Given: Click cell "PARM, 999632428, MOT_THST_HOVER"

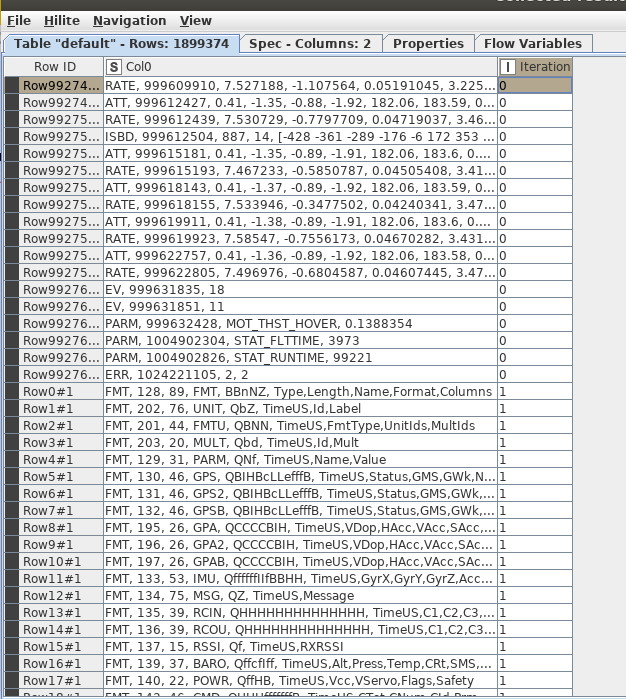Looking at the screenshot, I should (x=301, y=323).
